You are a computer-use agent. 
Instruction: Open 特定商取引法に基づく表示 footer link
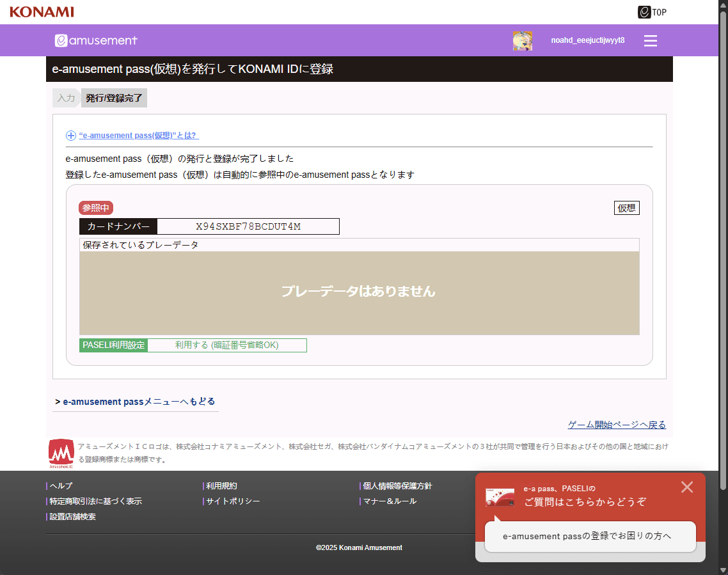point(96,501)
